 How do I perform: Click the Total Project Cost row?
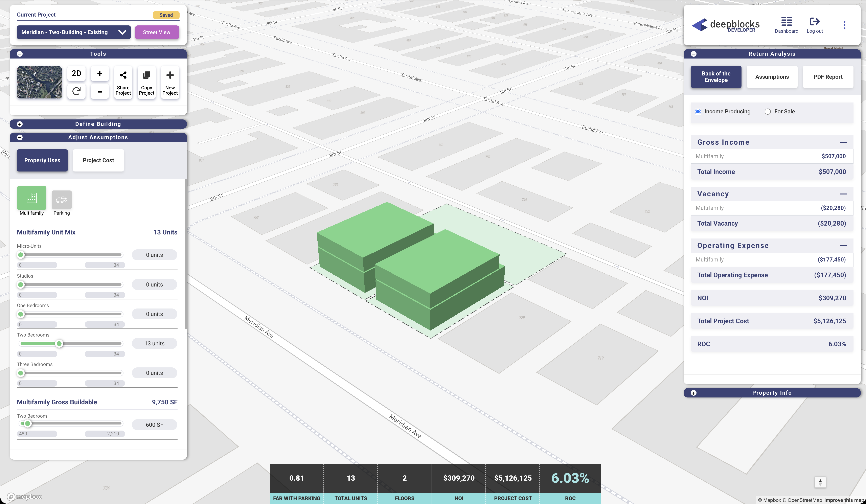772,321
